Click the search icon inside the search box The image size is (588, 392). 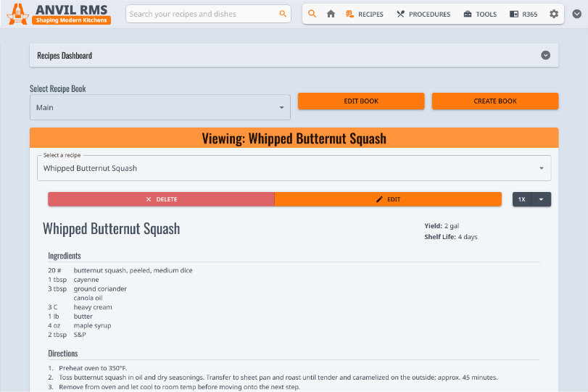[x=283, y=14]
